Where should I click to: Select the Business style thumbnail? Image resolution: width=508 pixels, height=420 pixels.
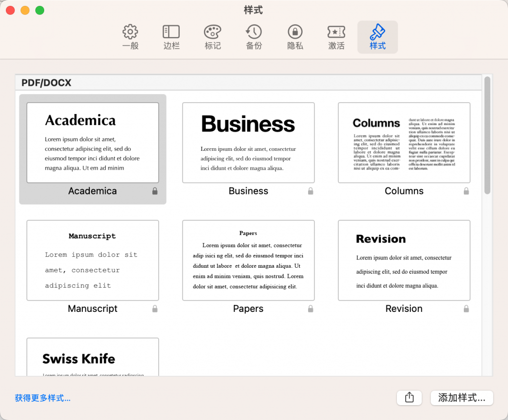(x=248, y=142)
